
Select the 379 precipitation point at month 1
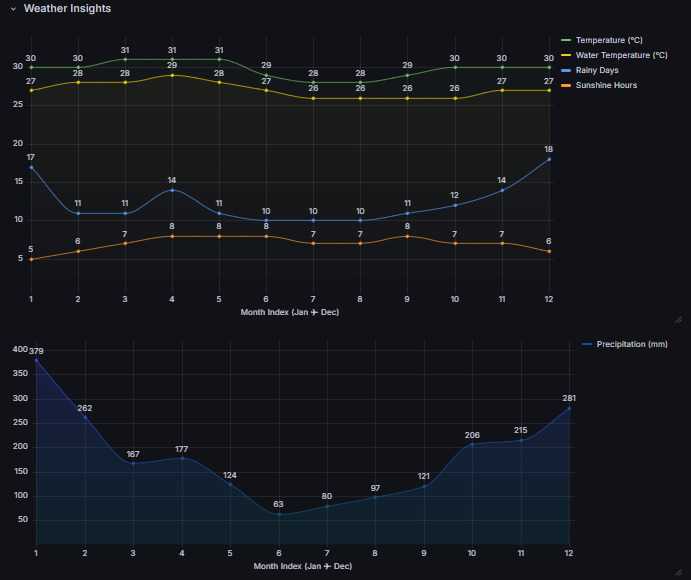tap(37, 360)
